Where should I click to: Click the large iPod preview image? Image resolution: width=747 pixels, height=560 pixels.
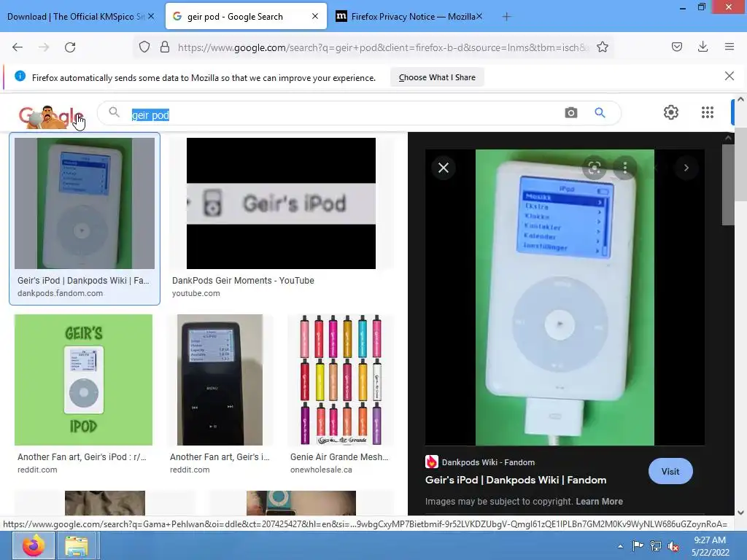coord(565,297)
